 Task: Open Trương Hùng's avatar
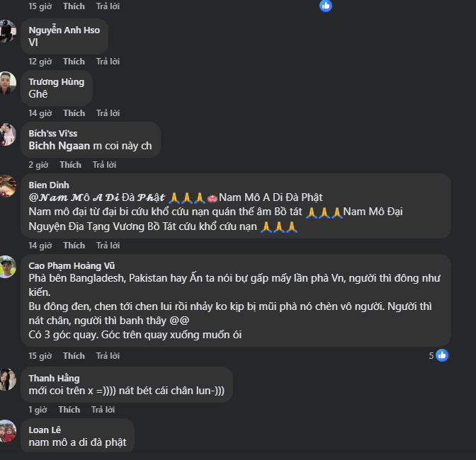7,83
